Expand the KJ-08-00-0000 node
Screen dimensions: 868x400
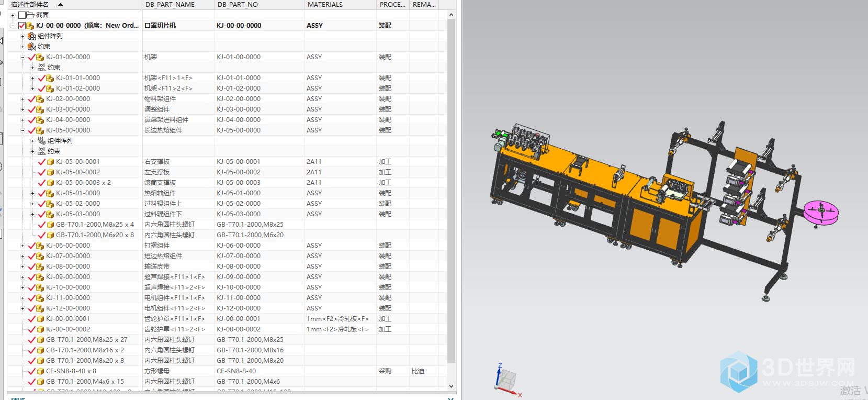coord(22,266)
